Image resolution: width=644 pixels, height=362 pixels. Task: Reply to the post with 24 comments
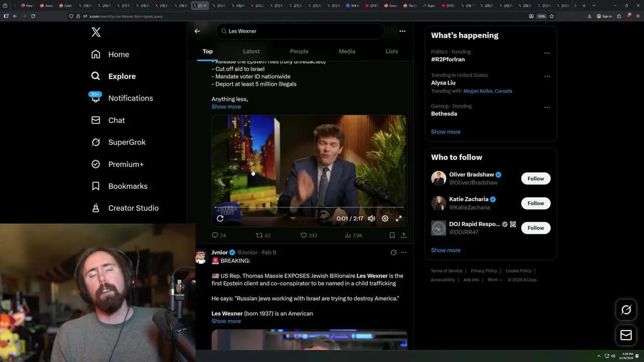point(219,235)
